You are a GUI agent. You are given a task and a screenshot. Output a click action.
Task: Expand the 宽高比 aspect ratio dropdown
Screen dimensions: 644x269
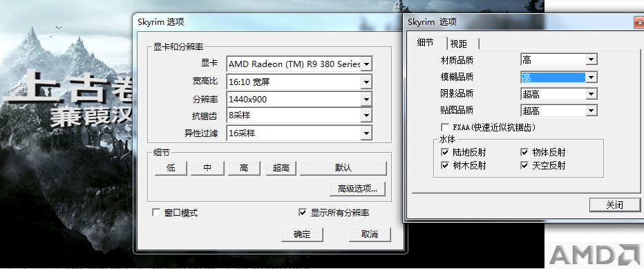pos(299,82)
